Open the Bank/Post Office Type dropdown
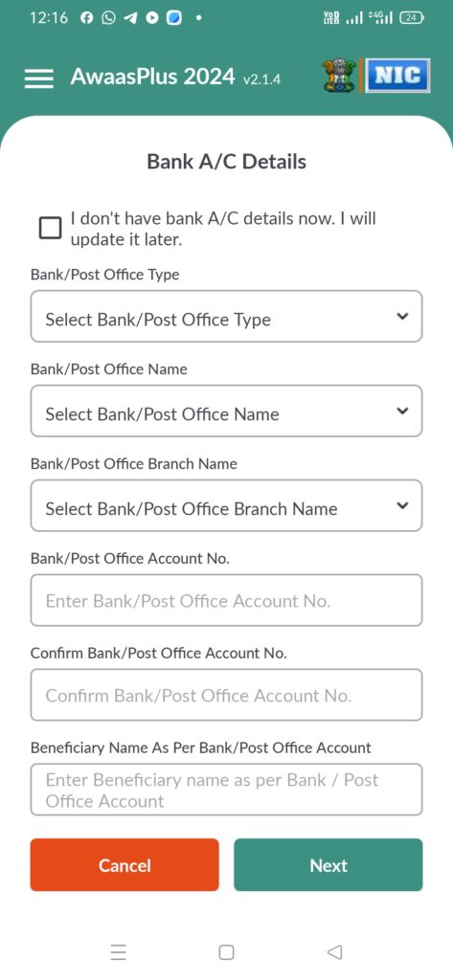 [226, 316]
